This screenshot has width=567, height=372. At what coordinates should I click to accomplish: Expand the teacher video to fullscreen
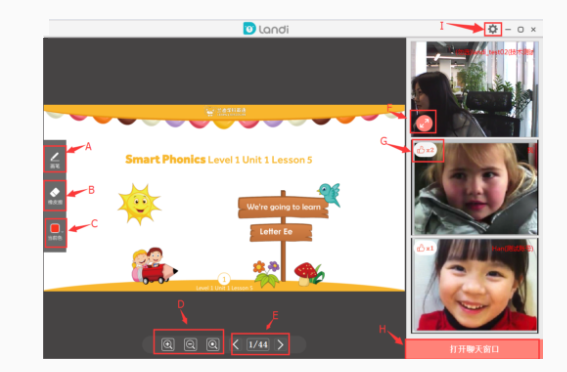point(424,123)
